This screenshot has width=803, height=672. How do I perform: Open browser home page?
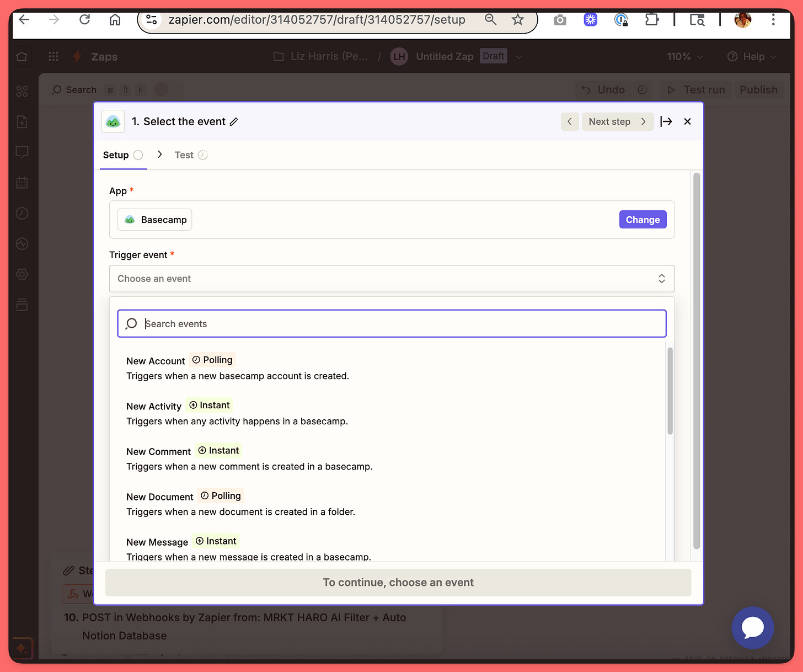115,20
